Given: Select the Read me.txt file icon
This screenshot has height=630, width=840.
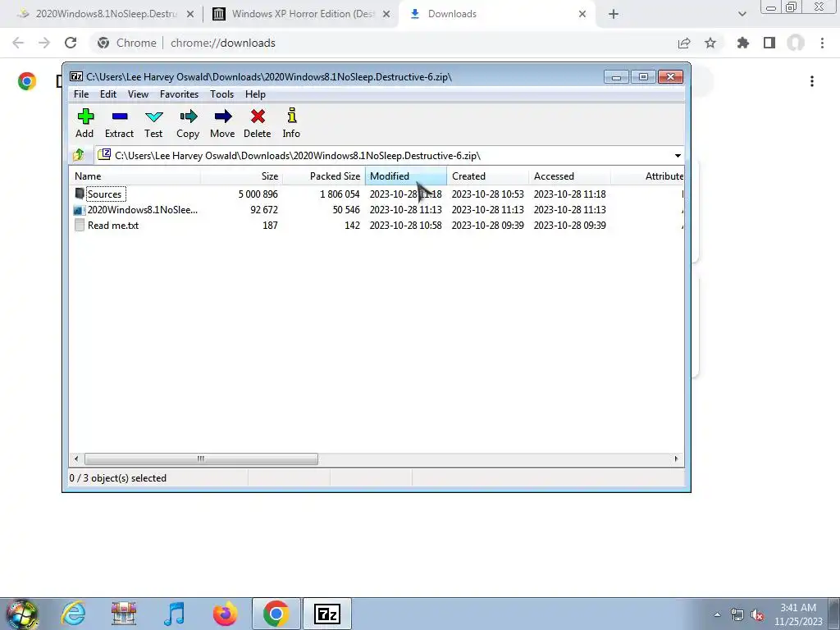Looking at the screenshot, I should click(x=80, y=225).
